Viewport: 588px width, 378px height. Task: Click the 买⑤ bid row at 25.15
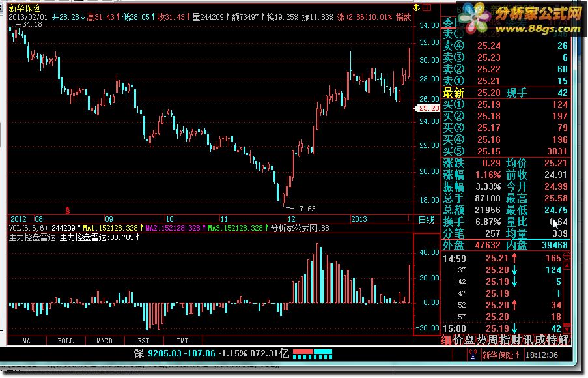tap(505, 151)
